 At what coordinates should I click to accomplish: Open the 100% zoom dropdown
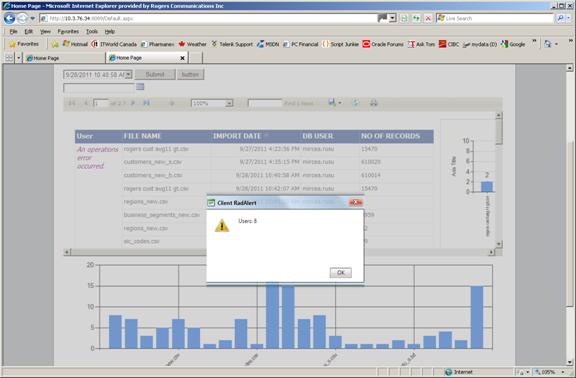(228, 103)
